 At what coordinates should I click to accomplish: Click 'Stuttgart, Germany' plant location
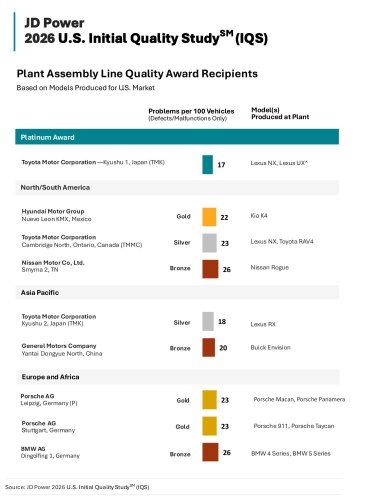point(48,430)
